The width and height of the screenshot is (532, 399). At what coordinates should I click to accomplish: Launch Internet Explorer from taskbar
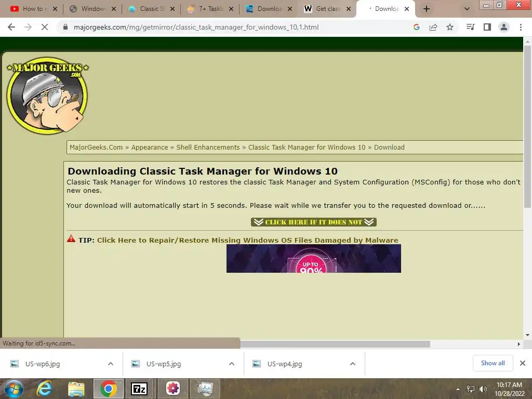pyautogui.click(x=45, y=389)
